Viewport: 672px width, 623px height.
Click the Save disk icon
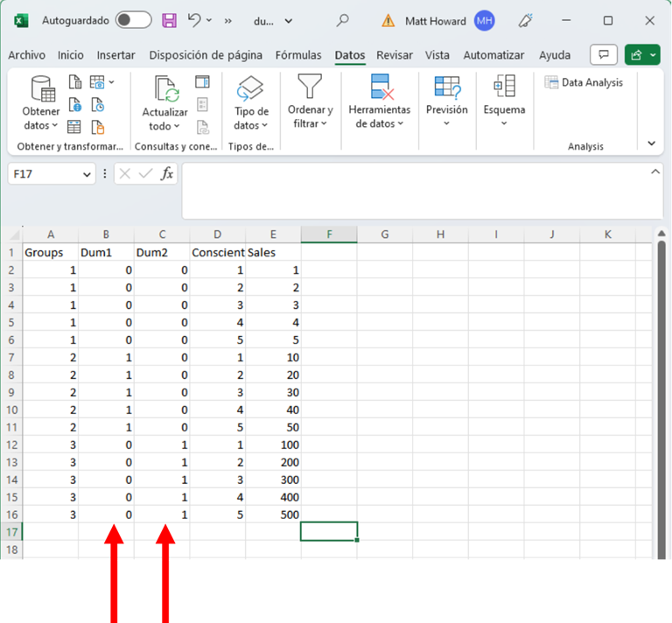click(170, 20)
